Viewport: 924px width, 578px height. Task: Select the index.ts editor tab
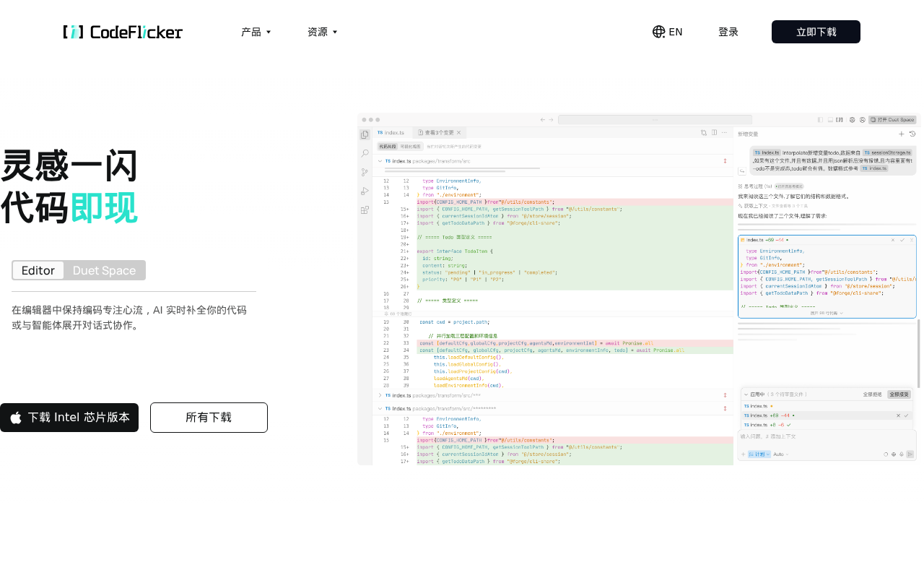coord(392,133)
